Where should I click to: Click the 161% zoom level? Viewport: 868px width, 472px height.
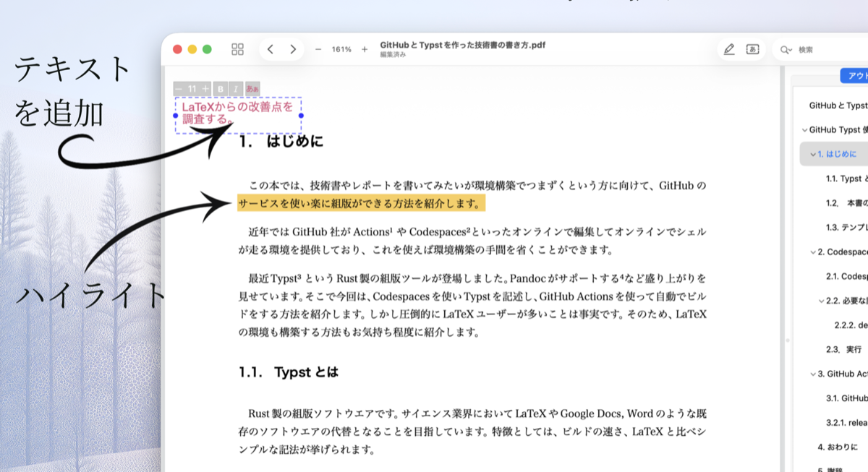(x=341, y=49)
